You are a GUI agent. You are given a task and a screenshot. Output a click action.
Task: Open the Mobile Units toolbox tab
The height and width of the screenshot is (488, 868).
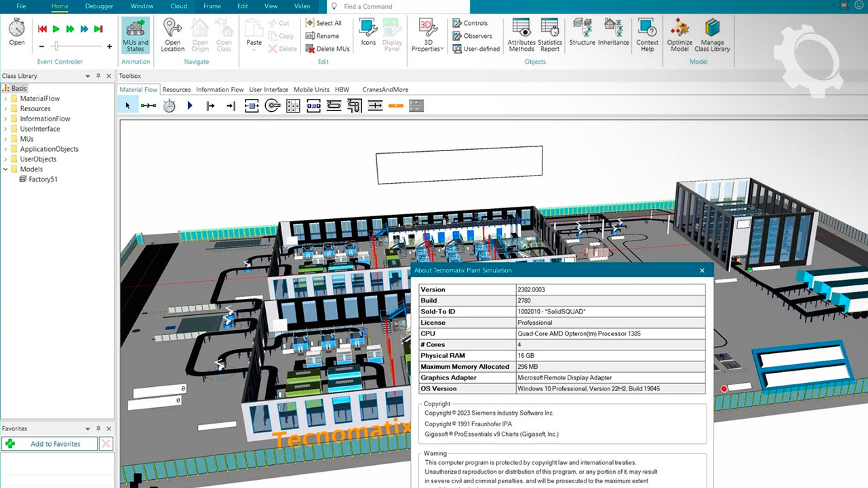click(x=311, y=89)
